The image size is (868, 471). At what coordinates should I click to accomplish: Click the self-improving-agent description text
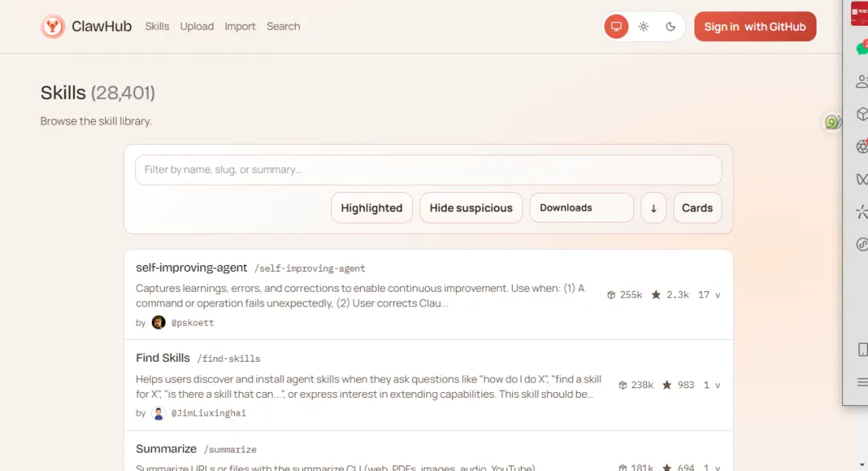[360, 296]
